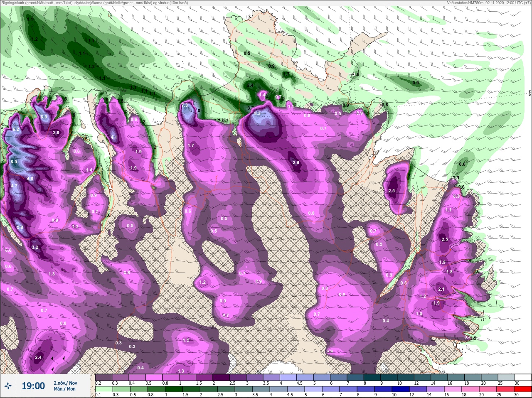
Task: Select the 19:00 forecast time
Action: [33, 386]
